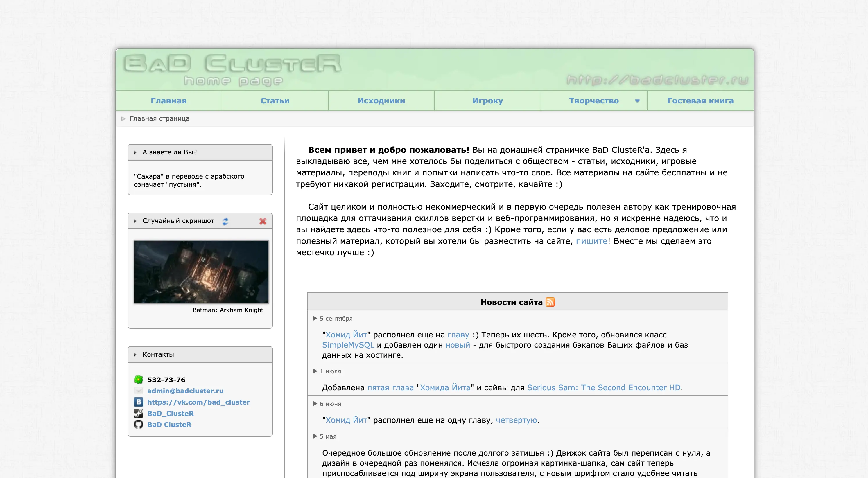Screen dimensions: 868x478
Task: Click the пишите link in the intro
Action: [x=591, y=241]
